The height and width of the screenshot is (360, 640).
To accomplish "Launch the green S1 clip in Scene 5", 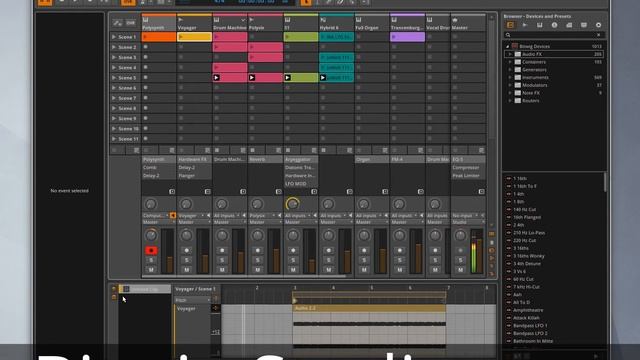I will 288,78.
